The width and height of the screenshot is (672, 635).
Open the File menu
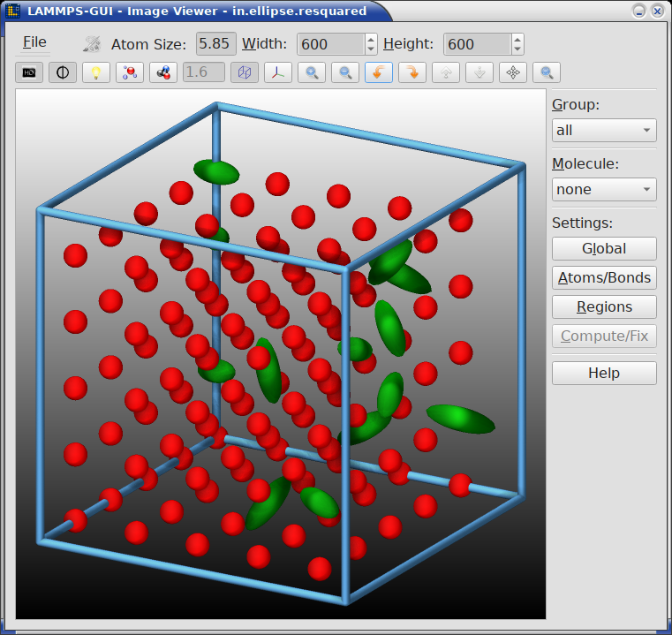[34, 42]
